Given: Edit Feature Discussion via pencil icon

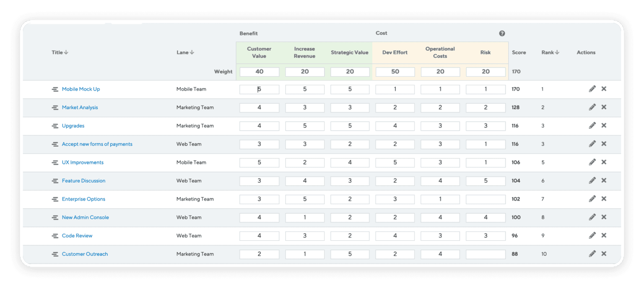Looking at the screenshot, I should coord(592,180).
